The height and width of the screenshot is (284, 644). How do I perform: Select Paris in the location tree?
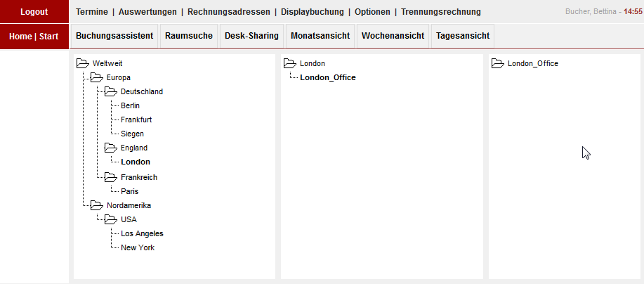[x=130, y=191]
